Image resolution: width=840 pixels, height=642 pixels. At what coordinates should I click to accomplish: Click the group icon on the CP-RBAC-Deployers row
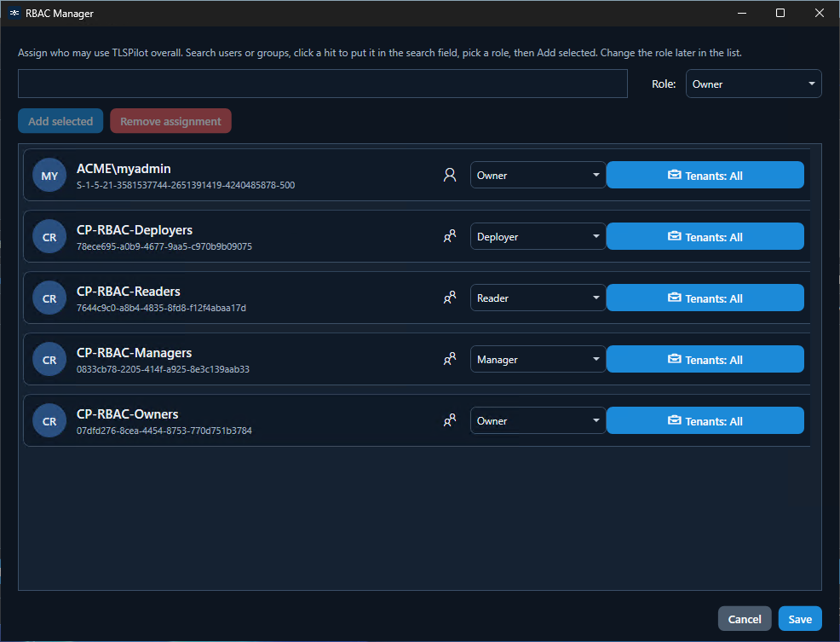pos(450,236)
